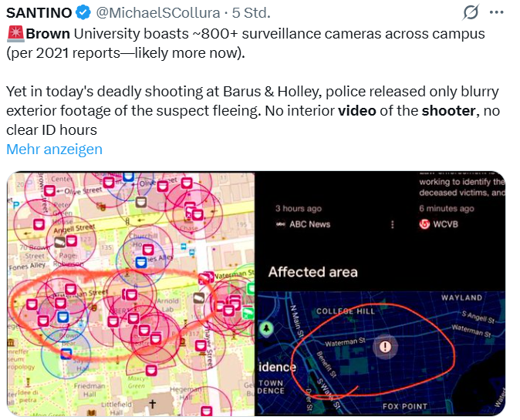Click the COLLEGE HILL label on dark map

click(345, 311)
